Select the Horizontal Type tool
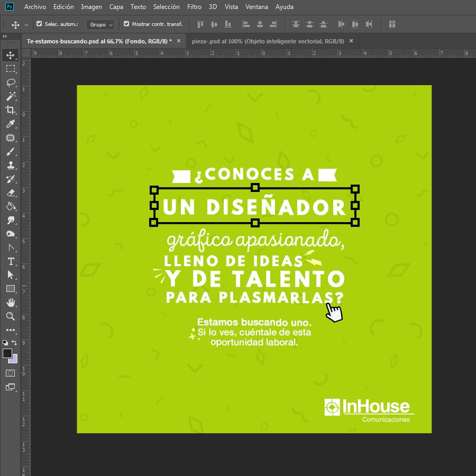The height and width of the screenshot is (476, 476). pos(11,261)
